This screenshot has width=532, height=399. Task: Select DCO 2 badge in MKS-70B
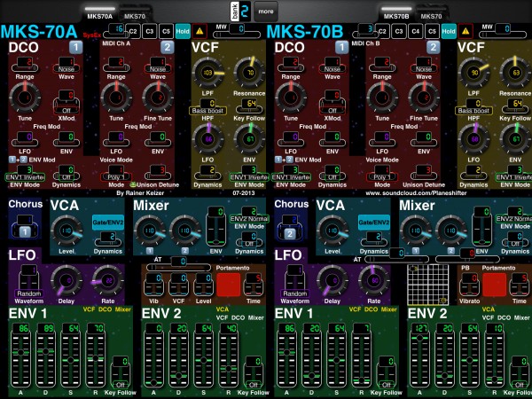(x=434, y=48)
